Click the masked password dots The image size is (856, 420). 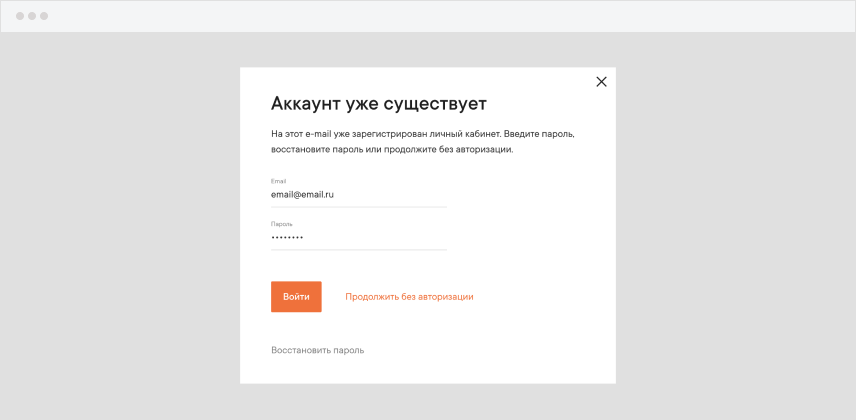287,238
